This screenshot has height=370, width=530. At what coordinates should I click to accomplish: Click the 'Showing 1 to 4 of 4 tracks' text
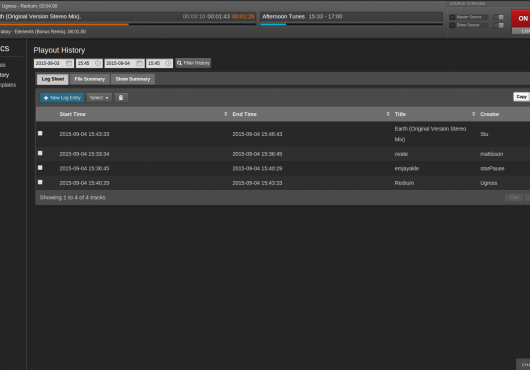coord(73,197)
